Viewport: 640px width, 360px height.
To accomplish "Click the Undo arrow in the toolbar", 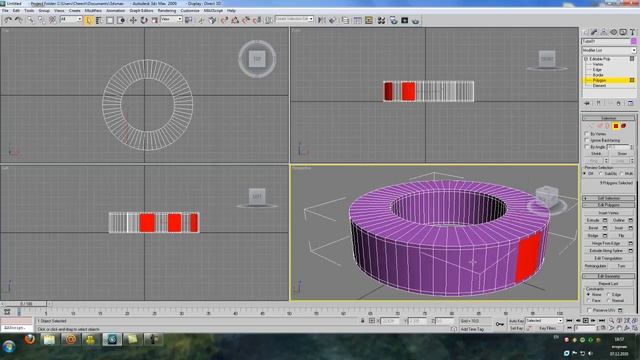I will click(x=8, y=20).
